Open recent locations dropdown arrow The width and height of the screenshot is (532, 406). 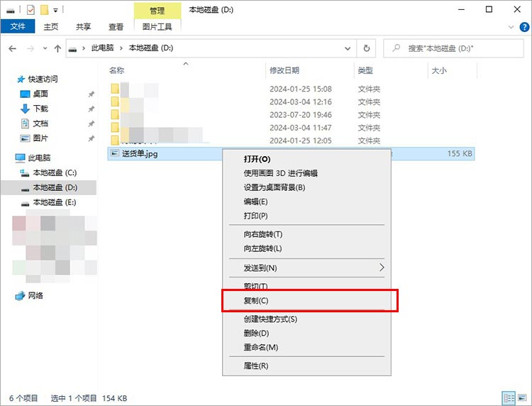tap(45, 48)
